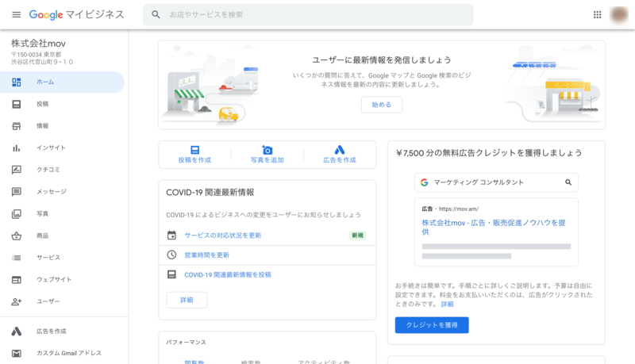Select 写真 in the sidebar
This screenshot has width=635, height=364.
pyautogui.click(x=62, y=213)
